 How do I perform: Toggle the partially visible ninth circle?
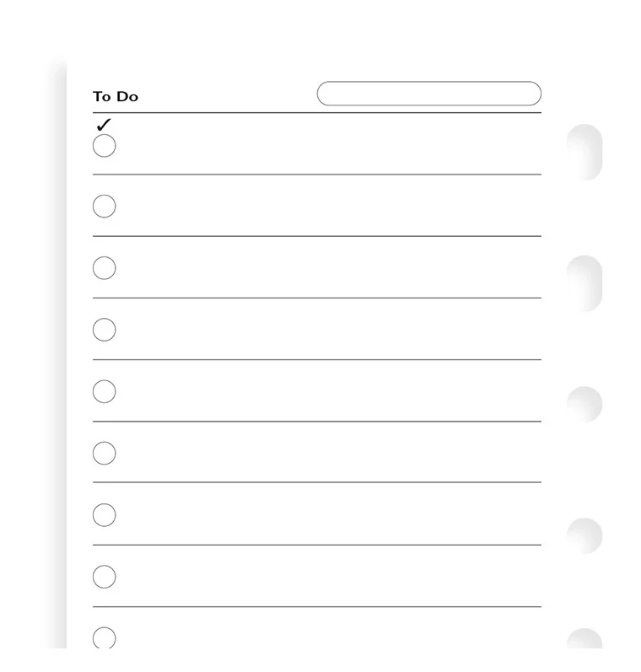coord(104,637)
